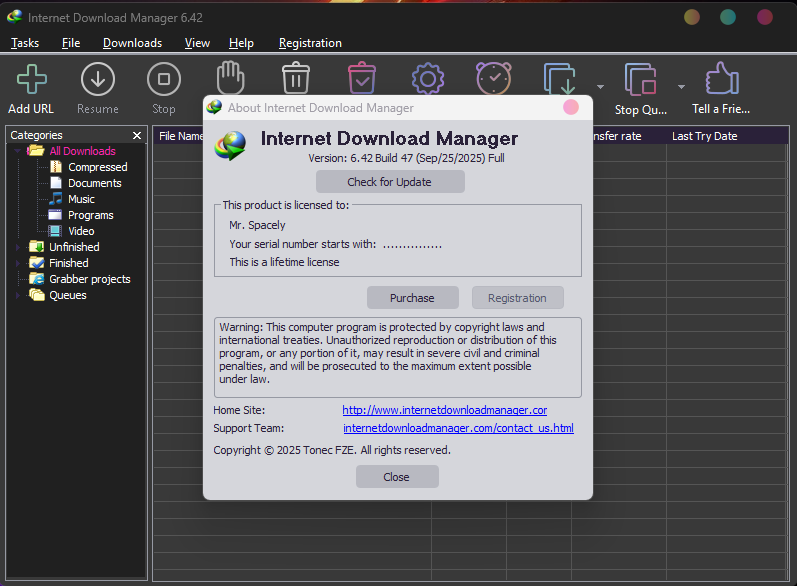Open the Scheduler alarm clock icon
Image resolution: width=797 pixels, height=586 pixels.
[492, 78]
